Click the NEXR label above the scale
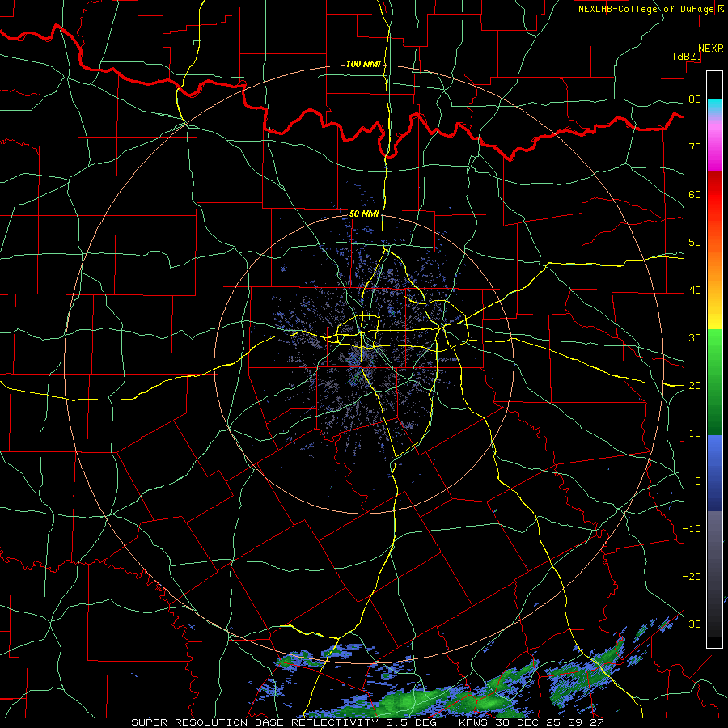 [x=711, y=49]
